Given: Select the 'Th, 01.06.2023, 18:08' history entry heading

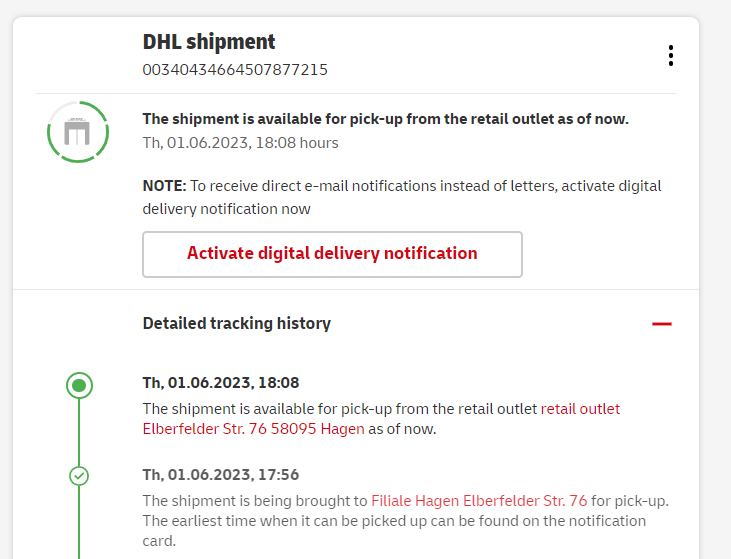Looking at the screenshot, I should click(221, 383).
